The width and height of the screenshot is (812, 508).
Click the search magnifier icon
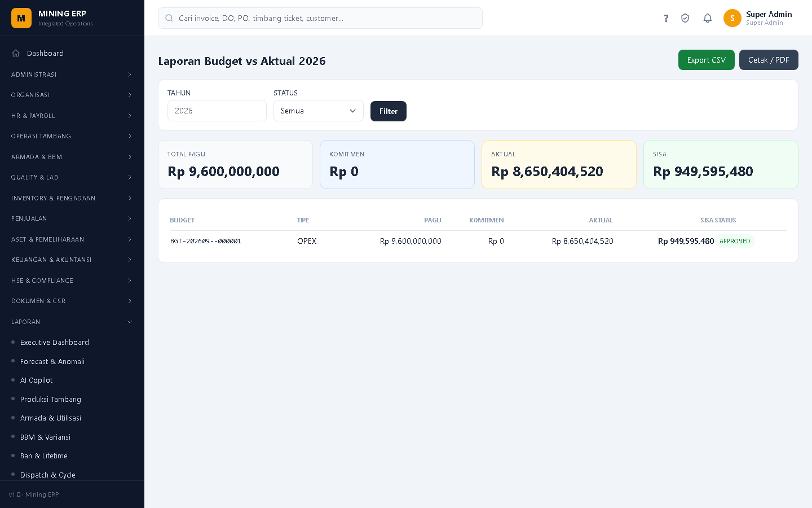pyautogui.click(x=169, y=18)
